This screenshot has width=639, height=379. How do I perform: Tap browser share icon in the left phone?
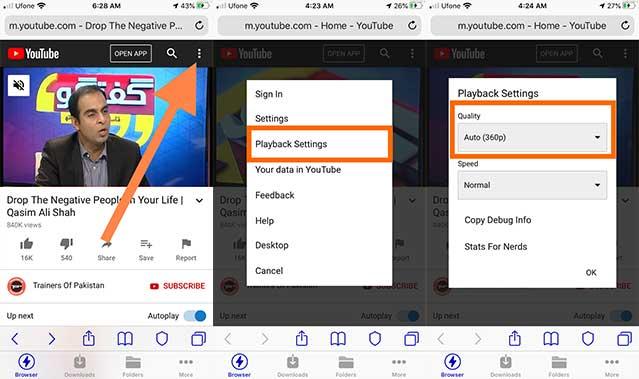88,338
